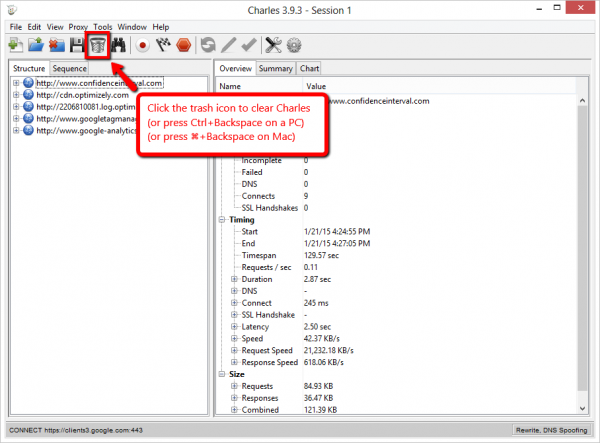Viewport: 600px width, 443px height.
Task: Expand the Request Speed row
Action: pyautogui.click(x=234, y=350)
